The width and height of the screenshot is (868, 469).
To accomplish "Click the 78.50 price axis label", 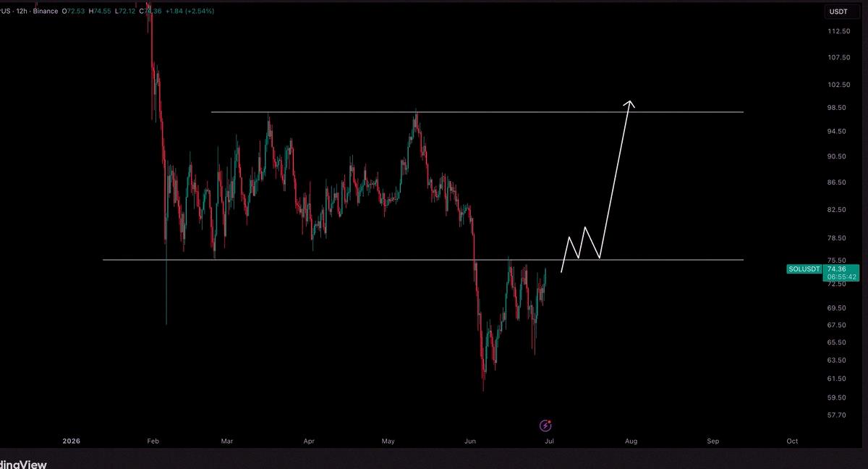I will [836, 238].
